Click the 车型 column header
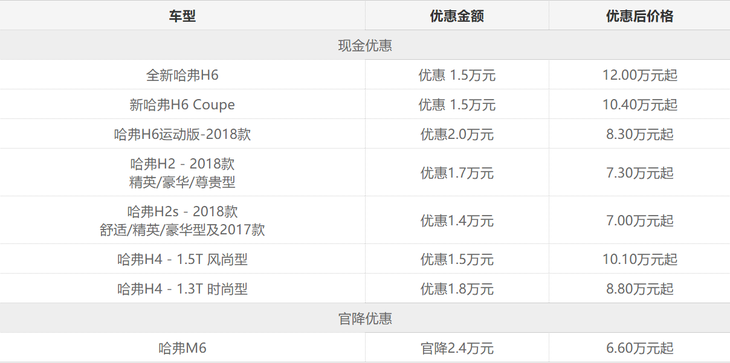 [182, 16]
